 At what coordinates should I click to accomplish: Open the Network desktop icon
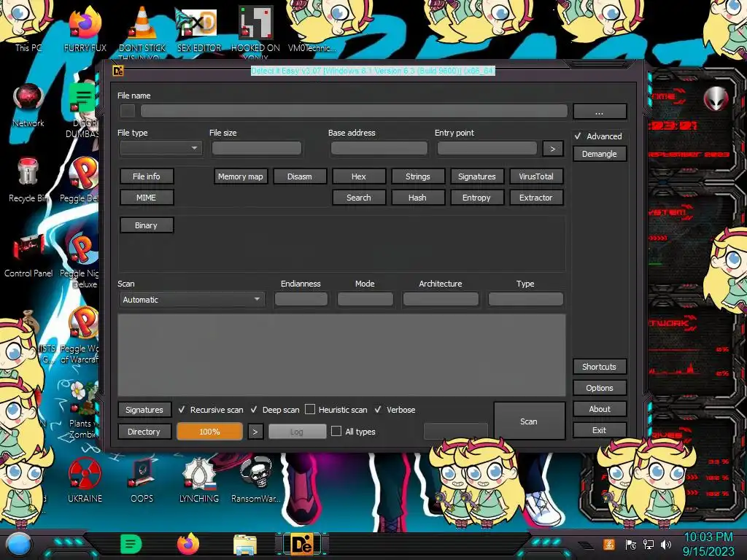(28, 104)
